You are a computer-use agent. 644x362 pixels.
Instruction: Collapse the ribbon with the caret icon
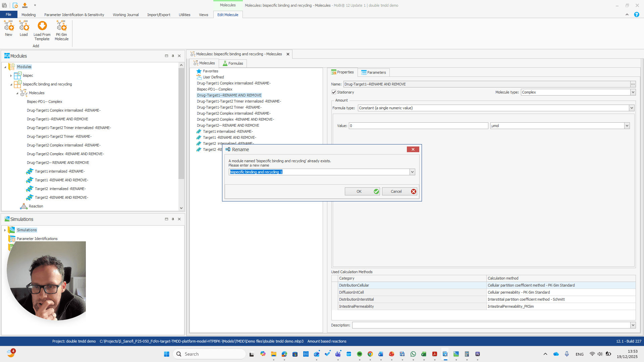point(627,15)
